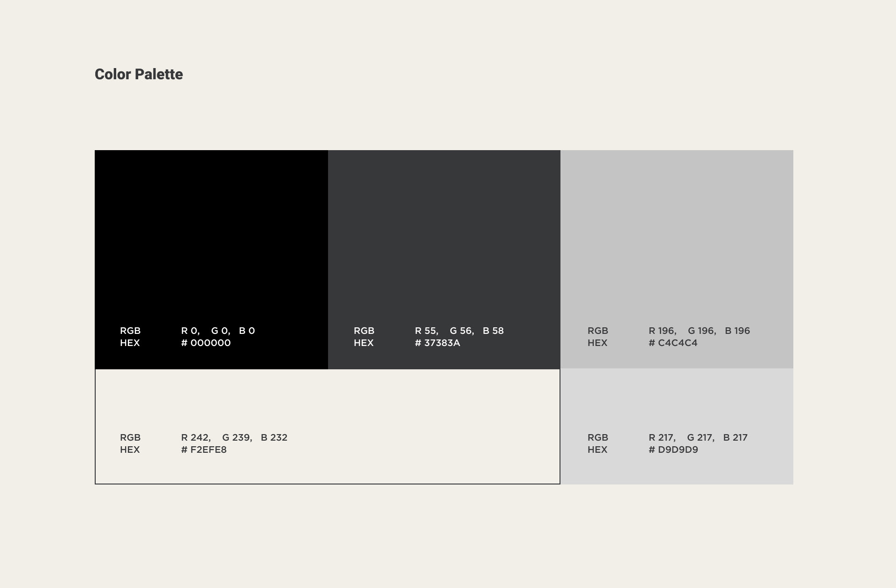Screen dimensions: 896x588
Task: Click the HEX label in the C4C4C4 swatch
Action: [597, 343]
